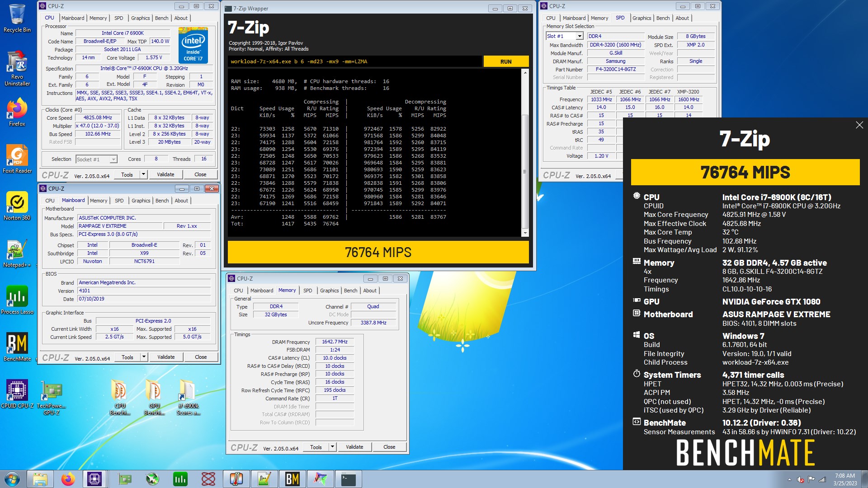868x488 pixels.
Task: Click the 4825.08 MHz core speed value
Action: (x=98, y=117)
